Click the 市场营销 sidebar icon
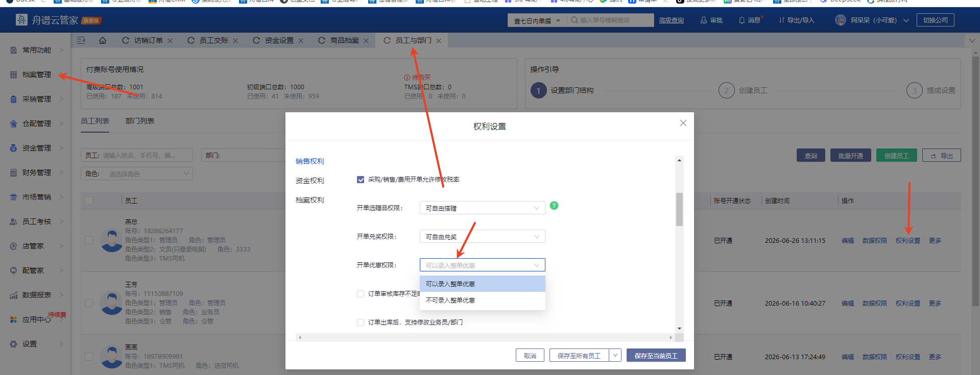980x375 pixels. pos(14,197)
